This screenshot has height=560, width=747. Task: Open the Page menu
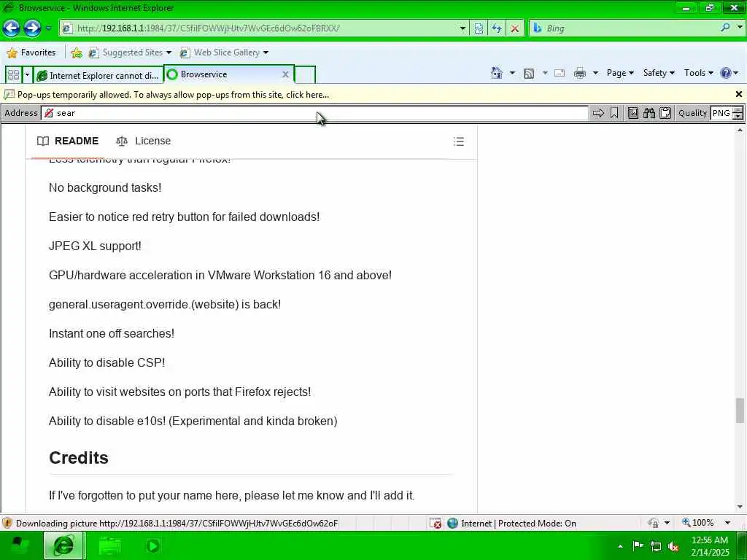[620, 73]
